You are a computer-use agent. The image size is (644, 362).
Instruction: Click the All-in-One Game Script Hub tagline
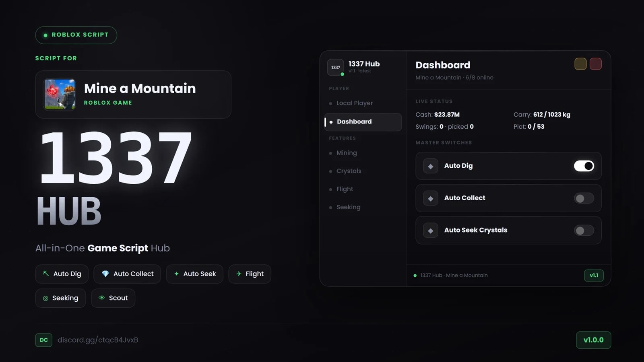click(x=103, y=248)
